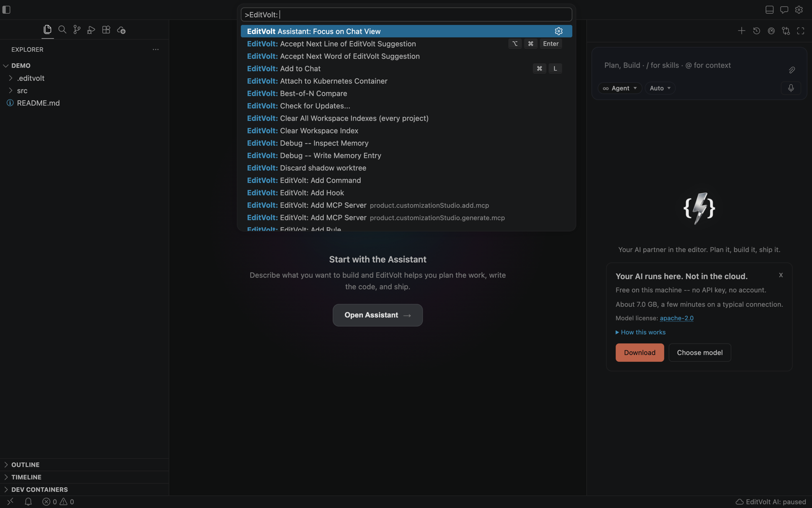
Task: Open notifications bell in status bar
Action: 28,502
